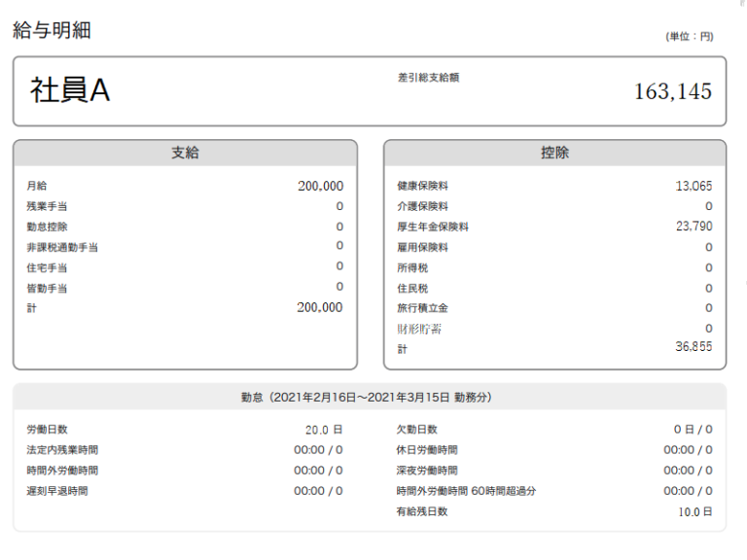Click the 欠勤日数 value 0 日 / 0
Image resolution: width=747 pixels, height=560 pixels.
pos(694,430)
